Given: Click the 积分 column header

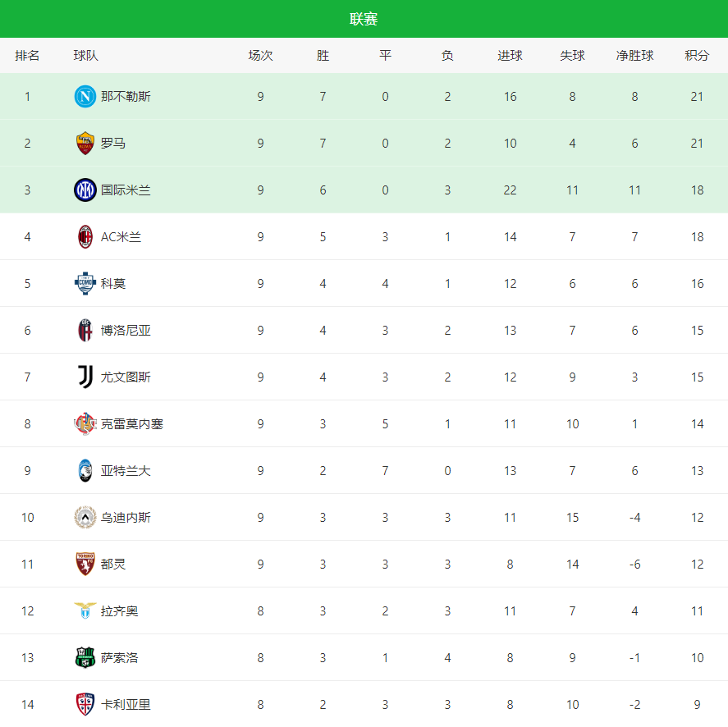Looking at the screenshot, I should (697, 56).
